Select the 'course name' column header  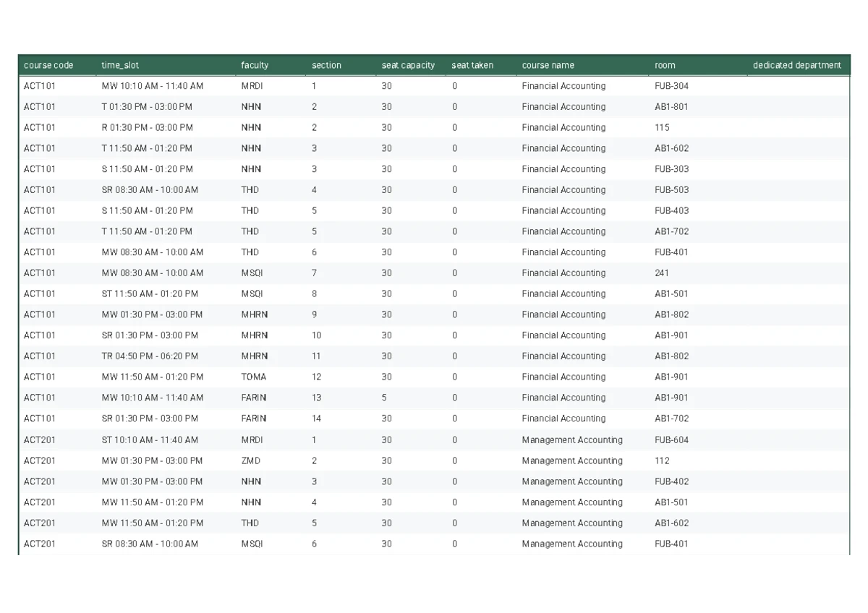(x=548, y=65)
